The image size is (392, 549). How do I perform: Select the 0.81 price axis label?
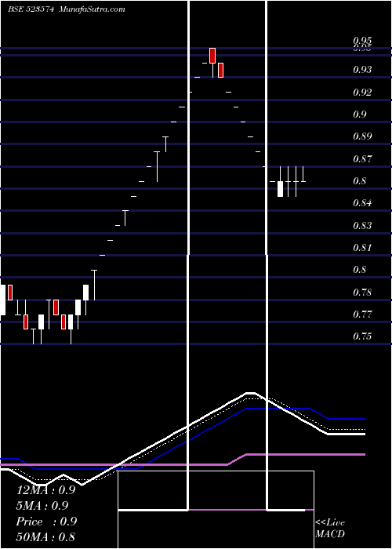coord(362,248)
